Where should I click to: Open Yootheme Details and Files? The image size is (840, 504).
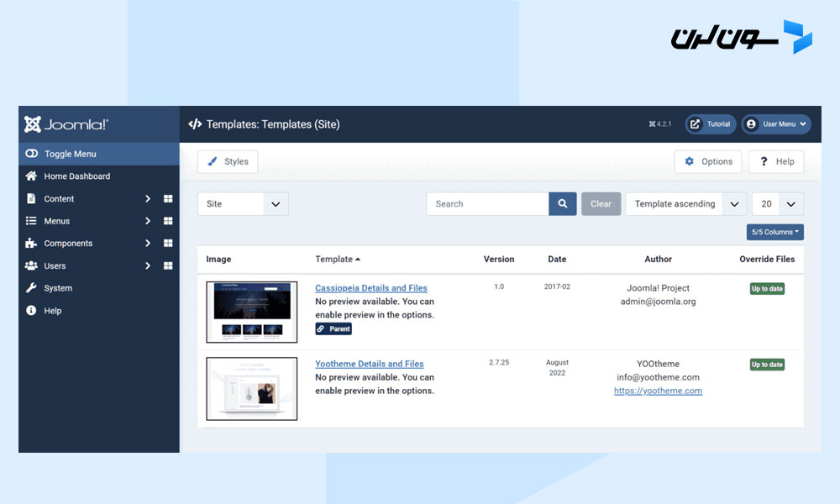point(369,365)
